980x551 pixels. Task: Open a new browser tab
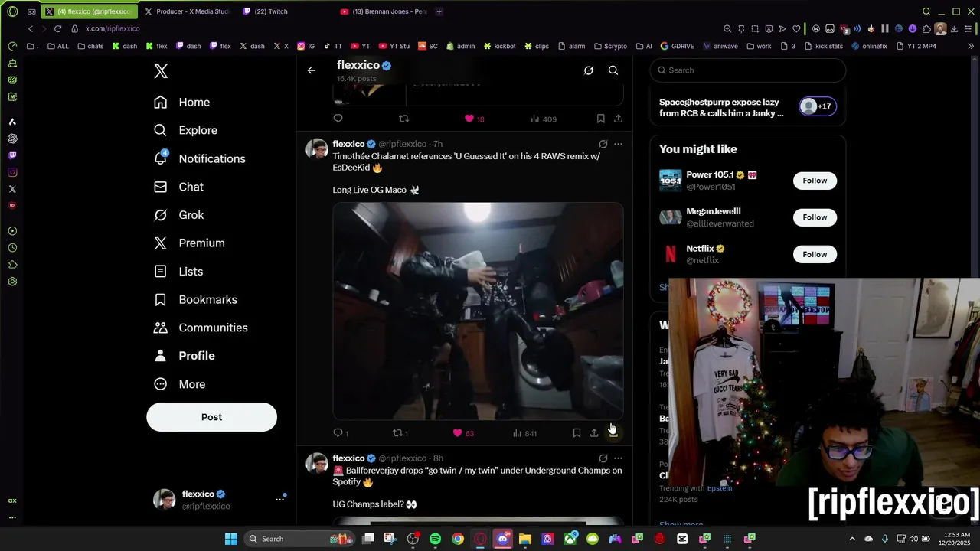[x=439, y=11]
